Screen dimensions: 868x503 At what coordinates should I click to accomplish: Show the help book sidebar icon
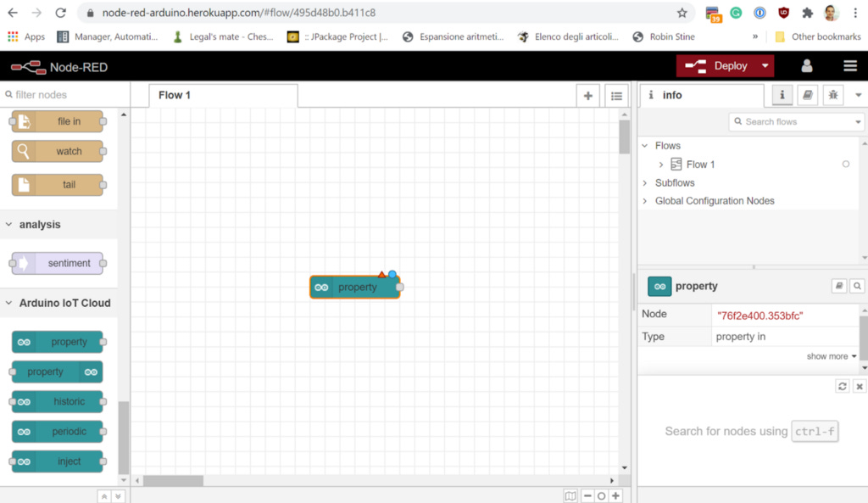[807, 95]
